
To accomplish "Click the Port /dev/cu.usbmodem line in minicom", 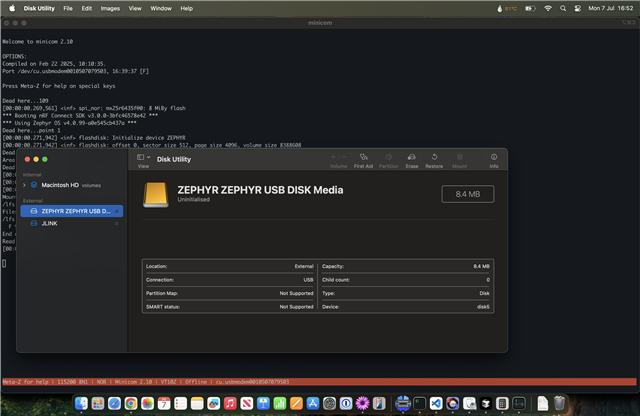I will 76,71.
